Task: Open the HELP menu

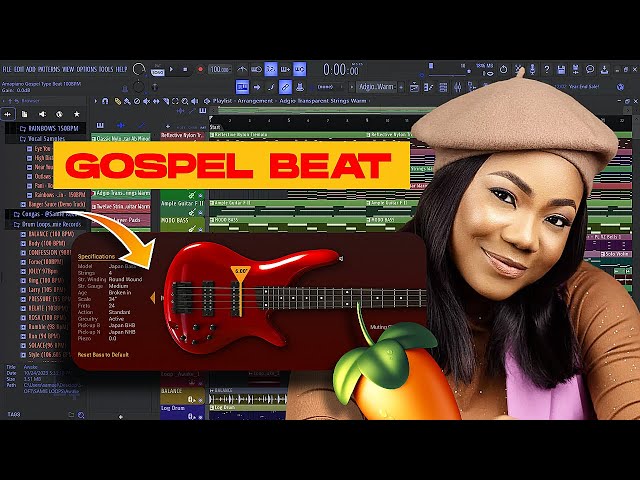Action: click(121, 69)
